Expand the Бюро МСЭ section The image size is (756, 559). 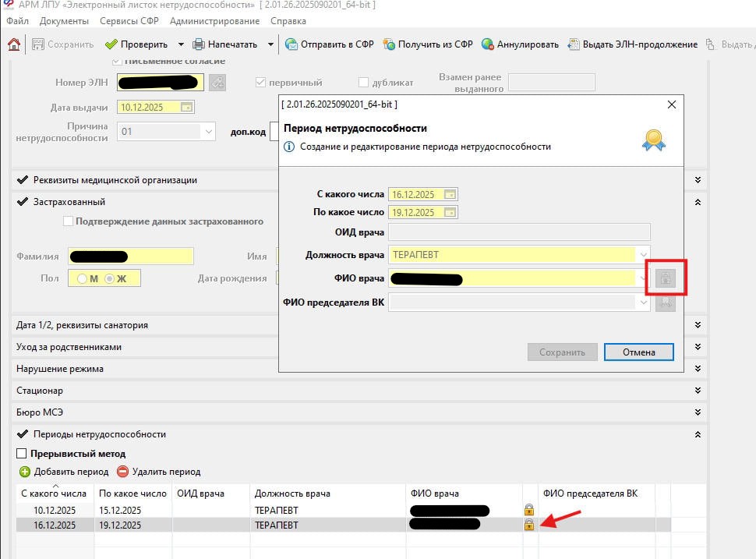click(x=697, y=412)
